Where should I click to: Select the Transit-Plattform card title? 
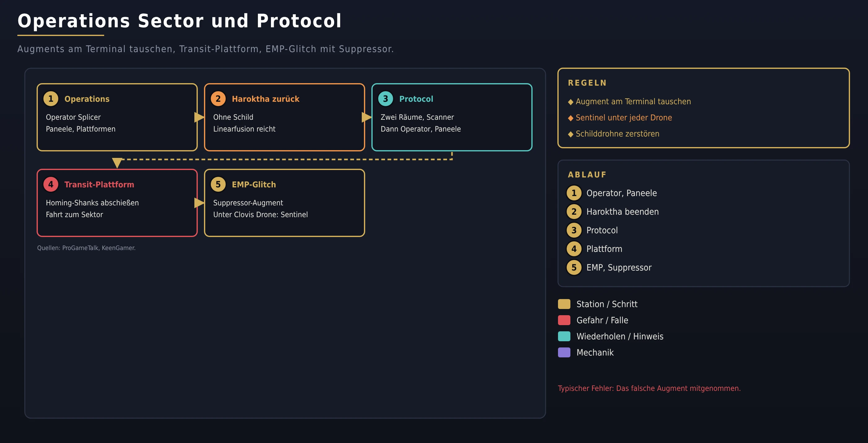tap(99, 185)
